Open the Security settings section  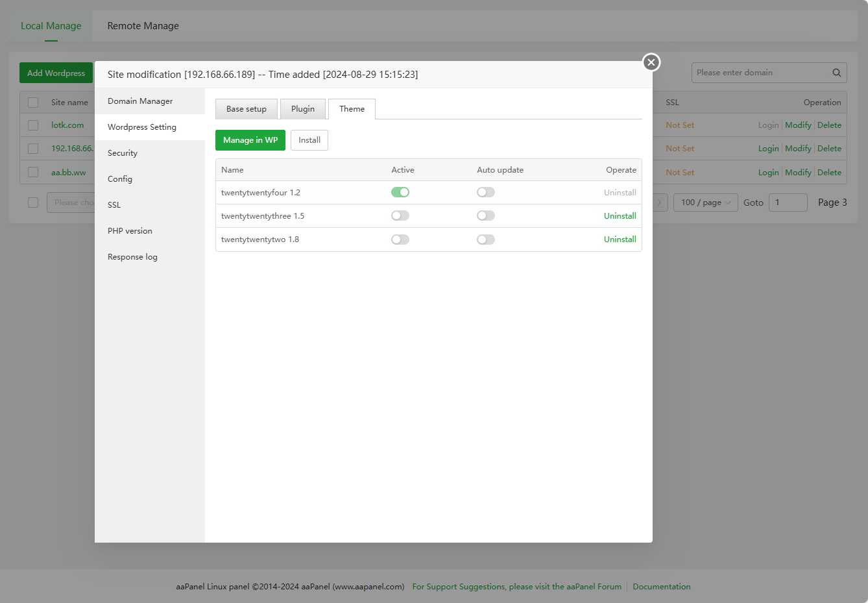(x=123, y=153)
